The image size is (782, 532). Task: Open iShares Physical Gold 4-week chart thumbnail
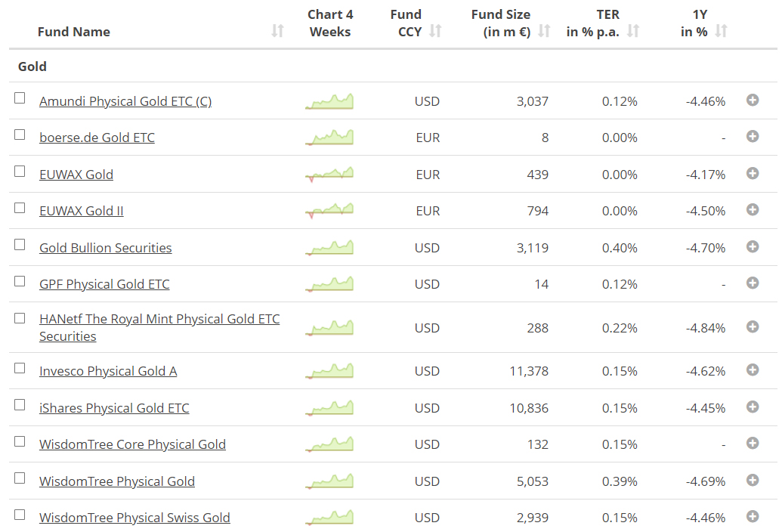click(329, 408)
